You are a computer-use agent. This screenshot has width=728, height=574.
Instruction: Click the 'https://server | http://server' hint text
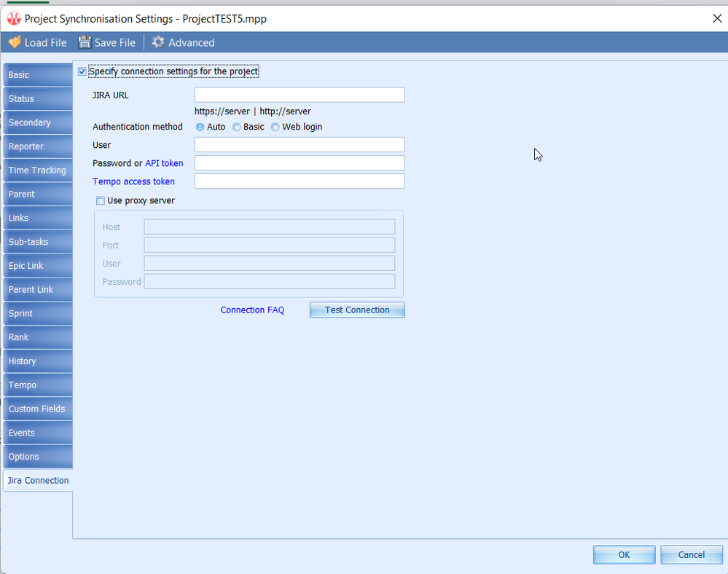253,111
